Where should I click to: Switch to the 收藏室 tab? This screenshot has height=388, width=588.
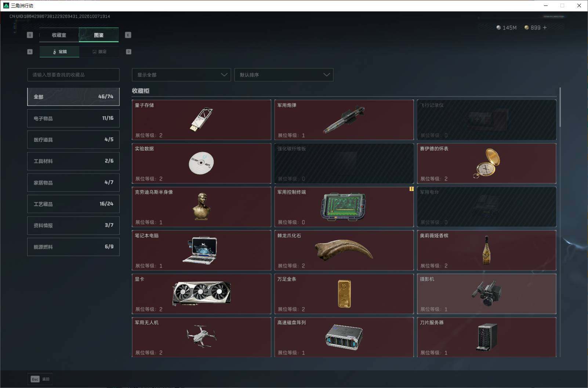pyautogui.click(x=59, y=35)
